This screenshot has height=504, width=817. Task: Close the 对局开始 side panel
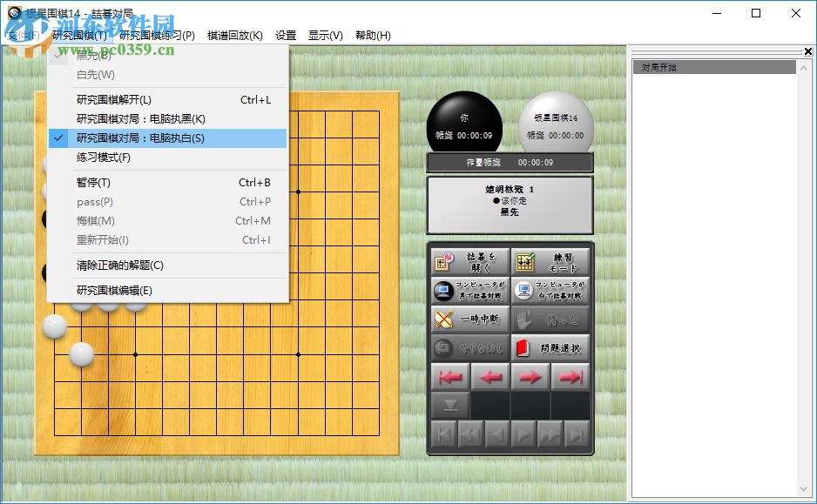(x=807, y=50)
